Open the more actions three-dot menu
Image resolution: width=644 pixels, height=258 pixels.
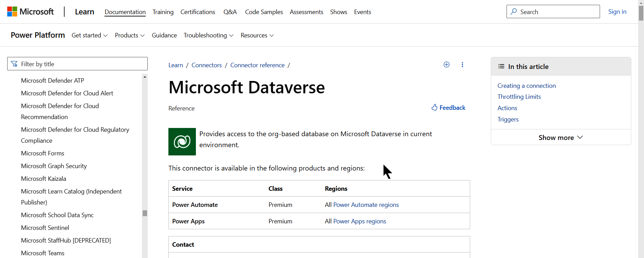(462, 64)
